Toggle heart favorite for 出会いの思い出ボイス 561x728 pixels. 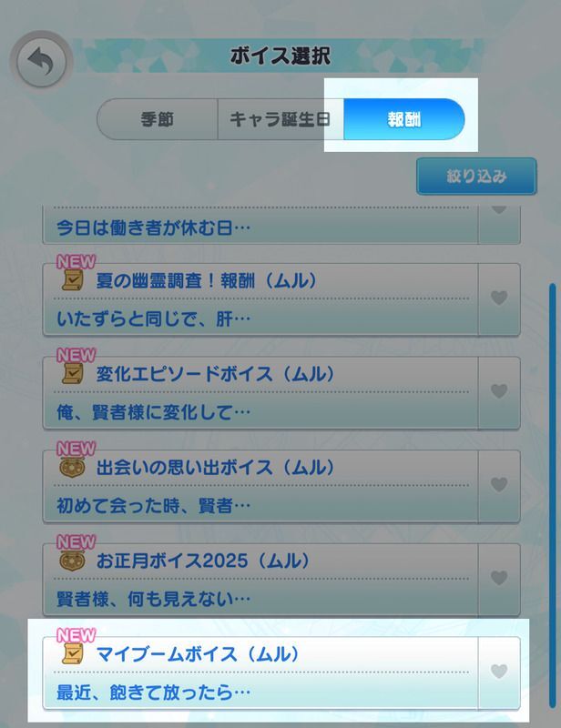pyautogui.click(x=499, y=484)
